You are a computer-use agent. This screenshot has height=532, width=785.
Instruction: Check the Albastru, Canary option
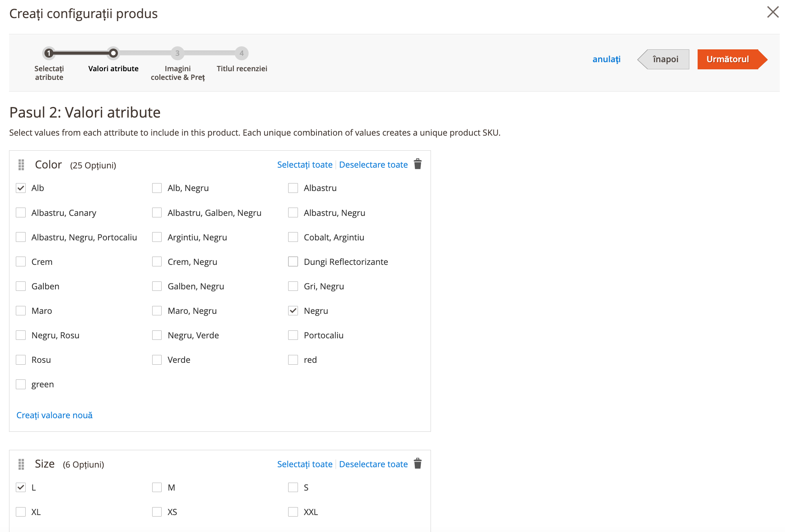click(x=21, y=213)
